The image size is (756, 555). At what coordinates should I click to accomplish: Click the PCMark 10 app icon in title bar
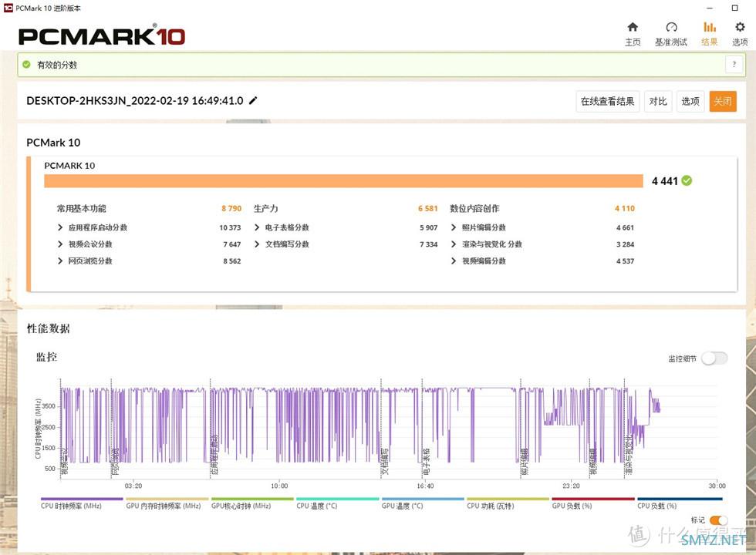[x=8, y=8]
